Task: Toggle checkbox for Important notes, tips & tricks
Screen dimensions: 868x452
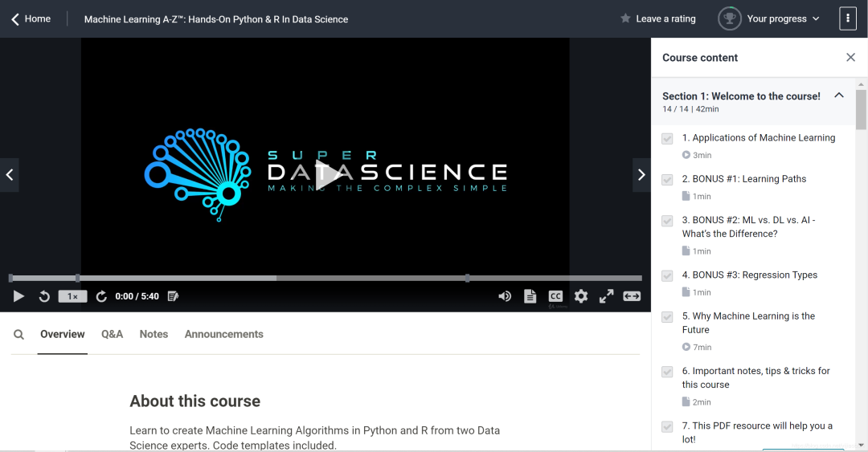Action: coord(667,372)
